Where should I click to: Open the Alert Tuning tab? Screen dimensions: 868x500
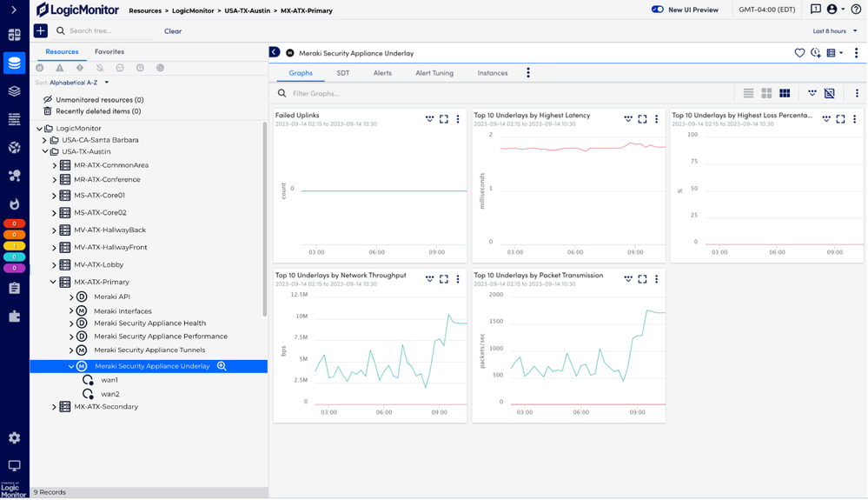[434, 73]
